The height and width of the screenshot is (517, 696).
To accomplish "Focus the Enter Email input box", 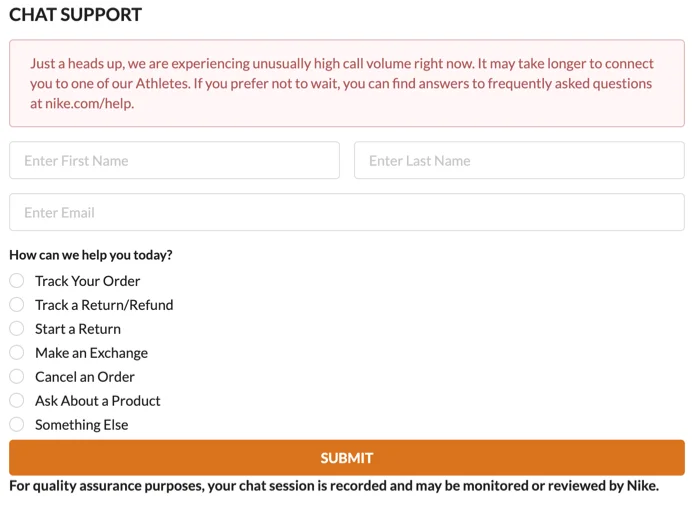I will (x=347, y=212).
